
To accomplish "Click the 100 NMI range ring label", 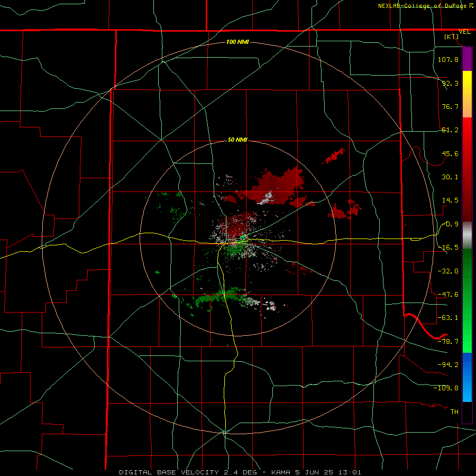I will [x=237, y=42].
